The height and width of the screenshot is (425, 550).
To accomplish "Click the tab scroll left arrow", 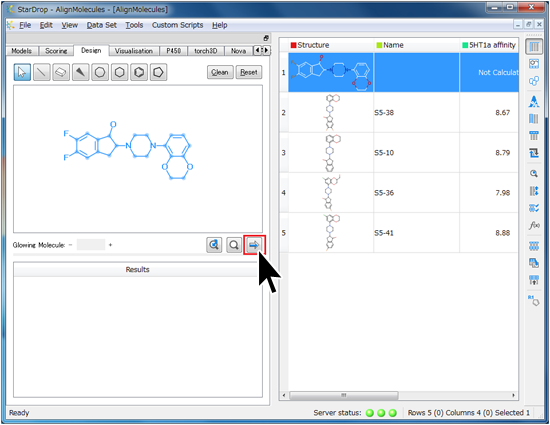I will 257,50.
